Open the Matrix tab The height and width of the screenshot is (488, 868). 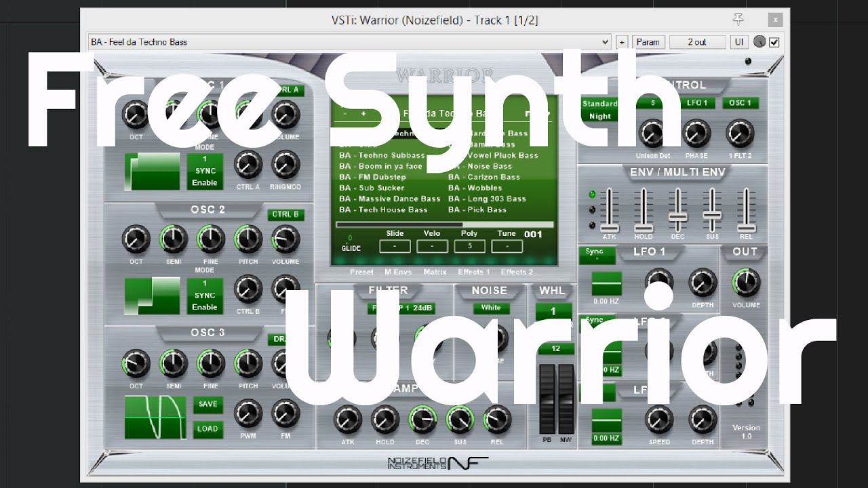(x=435, y=272)
